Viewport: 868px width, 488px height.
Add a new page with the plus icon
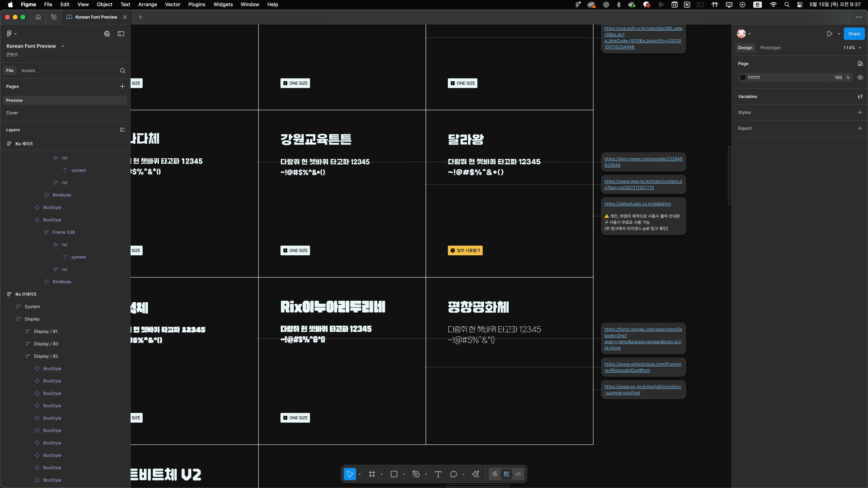pyautogui.click(x=122, y=87)
